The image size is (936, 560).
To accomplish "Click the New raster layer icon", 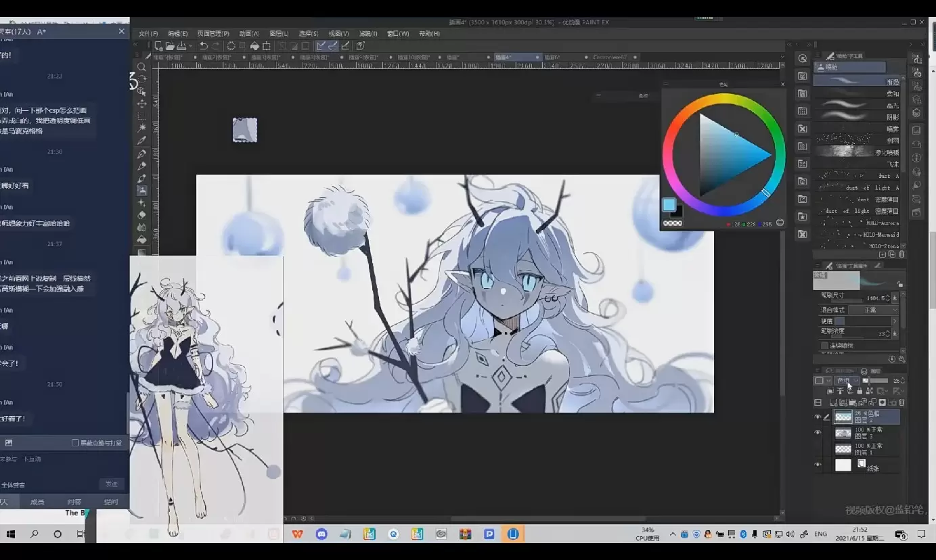I will click(834, 402).
